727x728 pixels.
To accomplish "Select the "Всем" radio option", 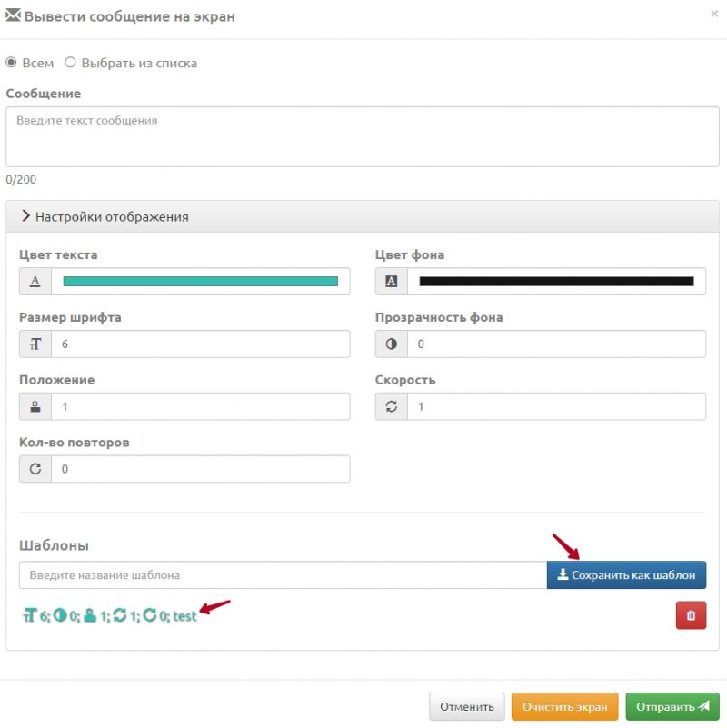I will [12, 63].
